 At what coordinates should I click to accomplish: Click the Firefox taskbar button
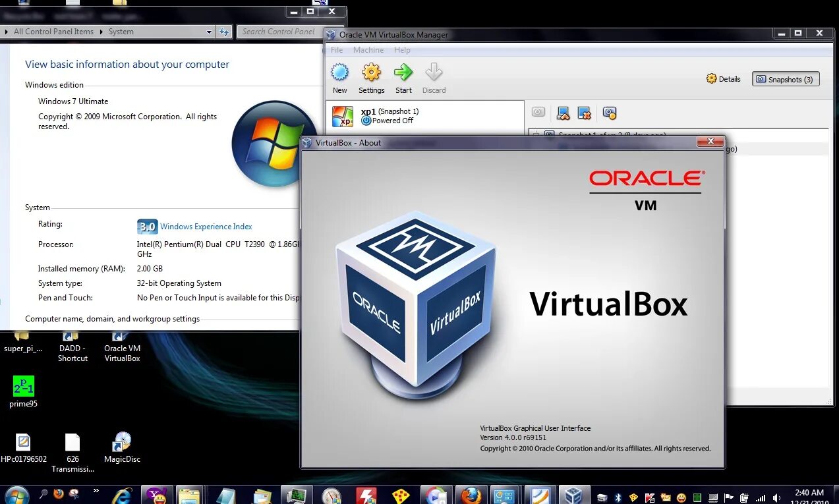tap(471, 495)
